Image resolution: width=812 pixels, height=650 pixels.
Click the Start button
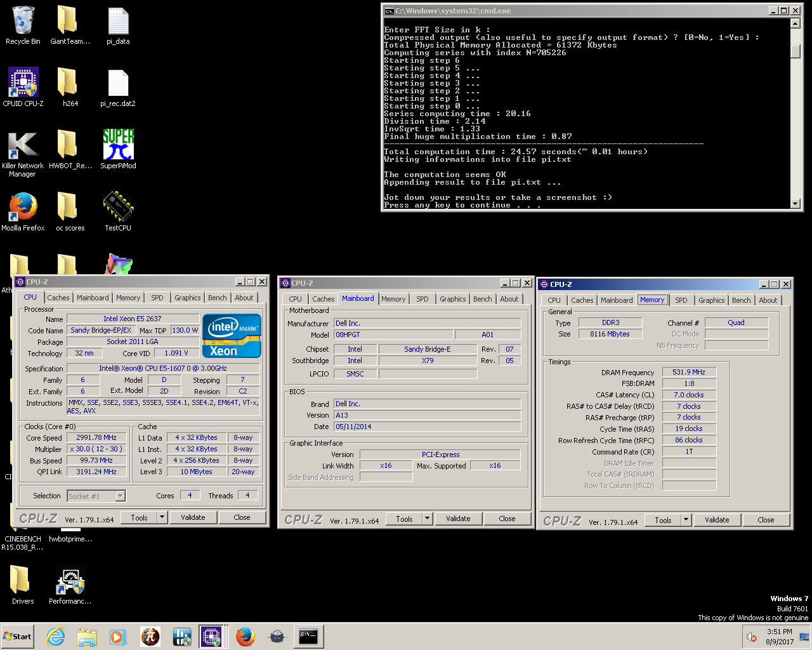[x=17, y=637]
